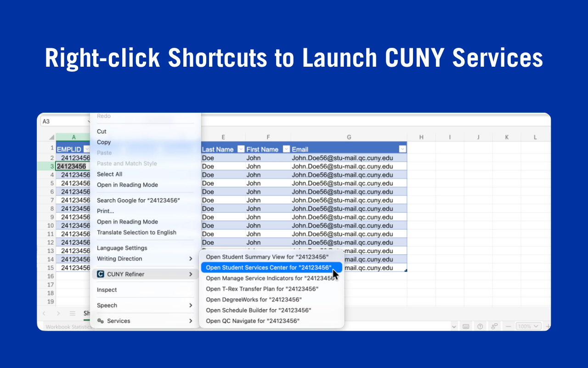Select column H header
Viewport: 588px width, 368px height.
(x=421, y=137)
